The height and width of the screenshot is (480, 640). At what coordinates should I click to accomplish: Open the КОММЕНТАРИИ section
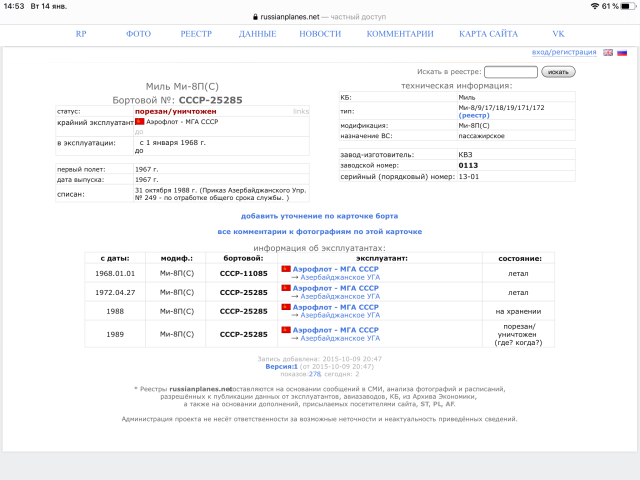(400, 34)
